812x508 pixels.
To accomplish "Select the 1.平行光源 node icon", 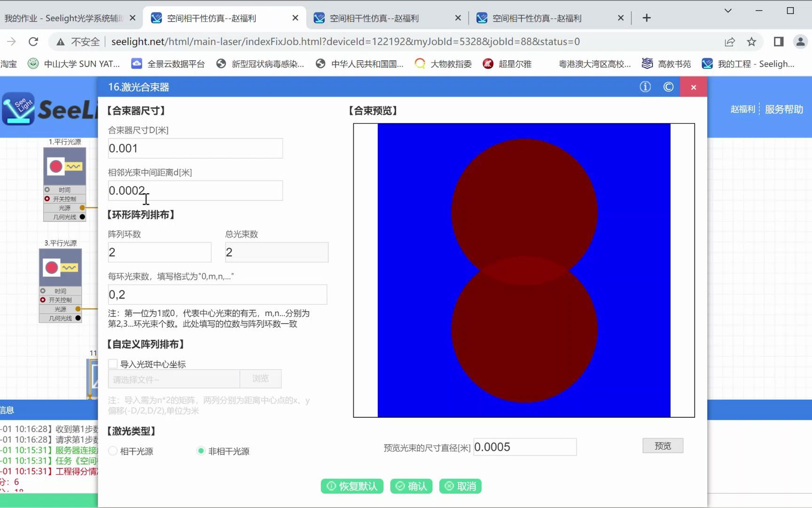I will [65, 166].
